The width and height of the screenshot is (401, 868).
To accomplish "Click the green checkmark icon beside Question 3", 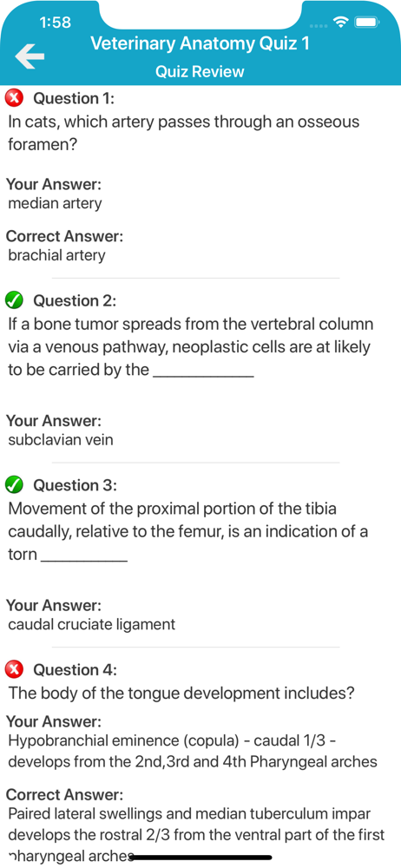I will 14,485.
